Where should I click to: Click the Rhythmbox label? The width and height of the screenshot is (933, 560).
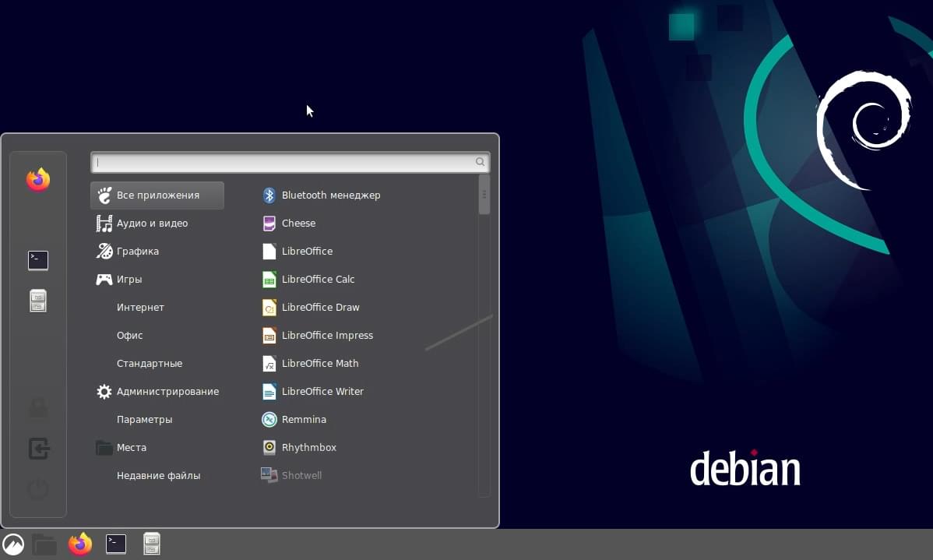point(309,448)
